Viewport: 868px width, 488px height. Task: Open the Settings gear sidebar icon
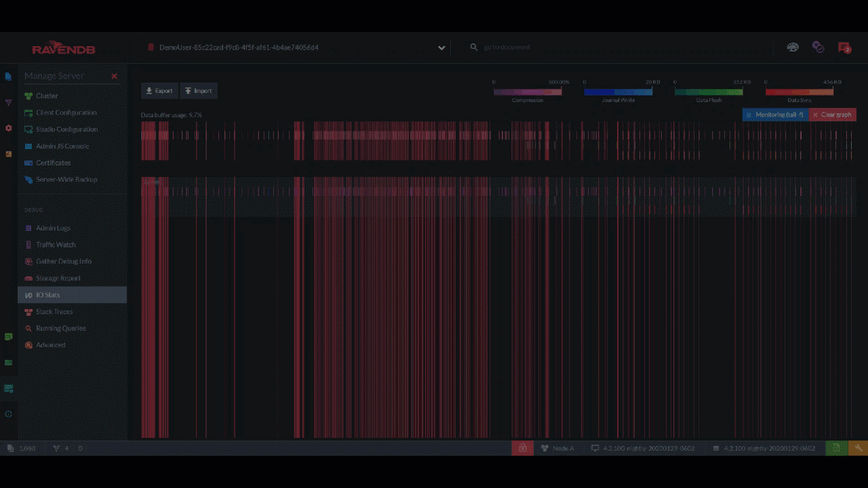click(x=8, y=128)
